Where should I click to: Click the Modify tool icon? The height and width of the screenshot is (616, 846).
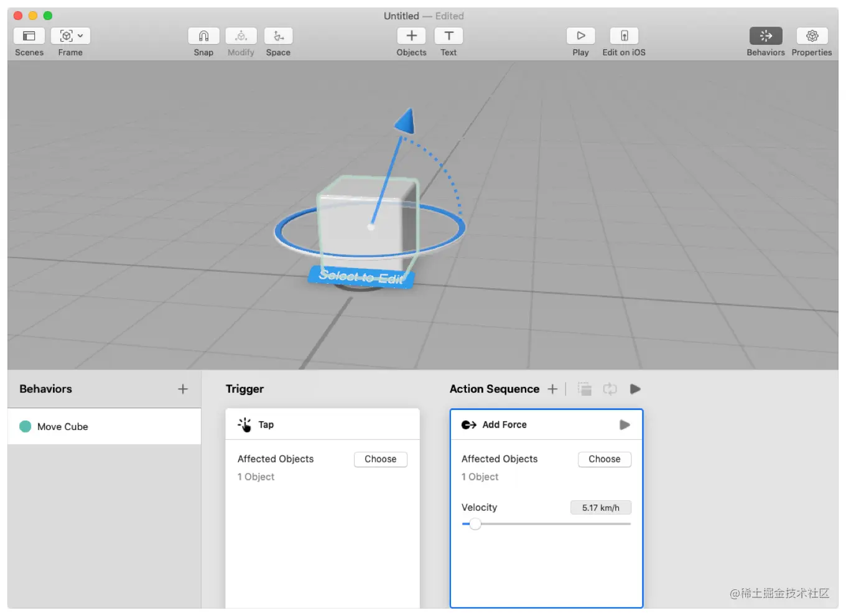241,36
